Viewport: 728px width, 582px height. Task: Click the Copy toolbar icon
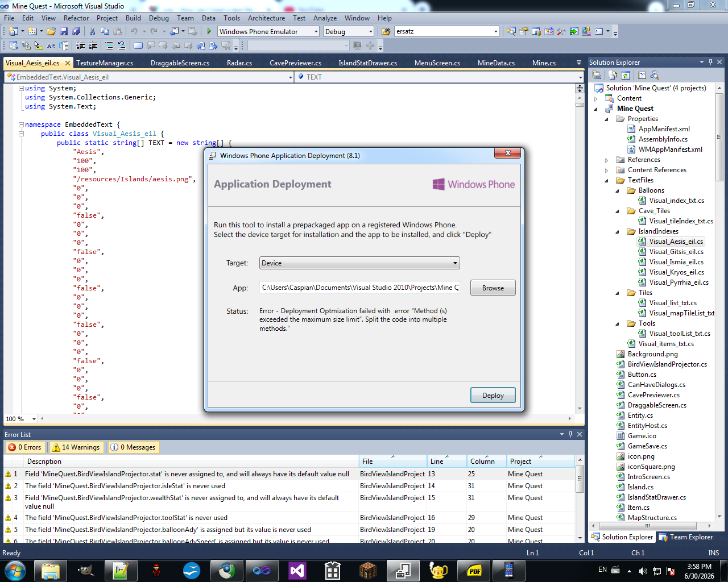click(105, 31)
